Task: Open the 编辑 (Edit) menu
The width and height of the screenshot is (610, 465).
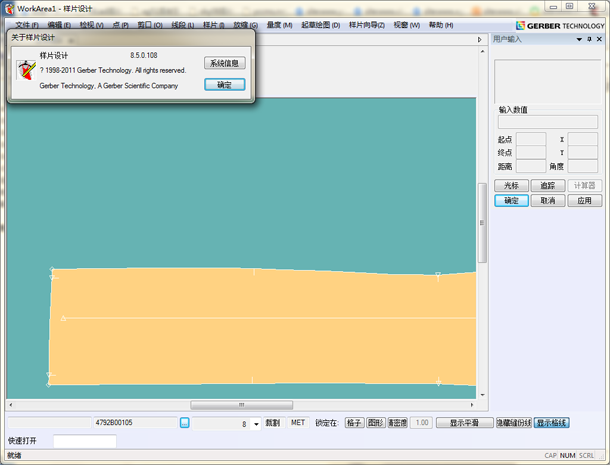Action: click(59, 25)
